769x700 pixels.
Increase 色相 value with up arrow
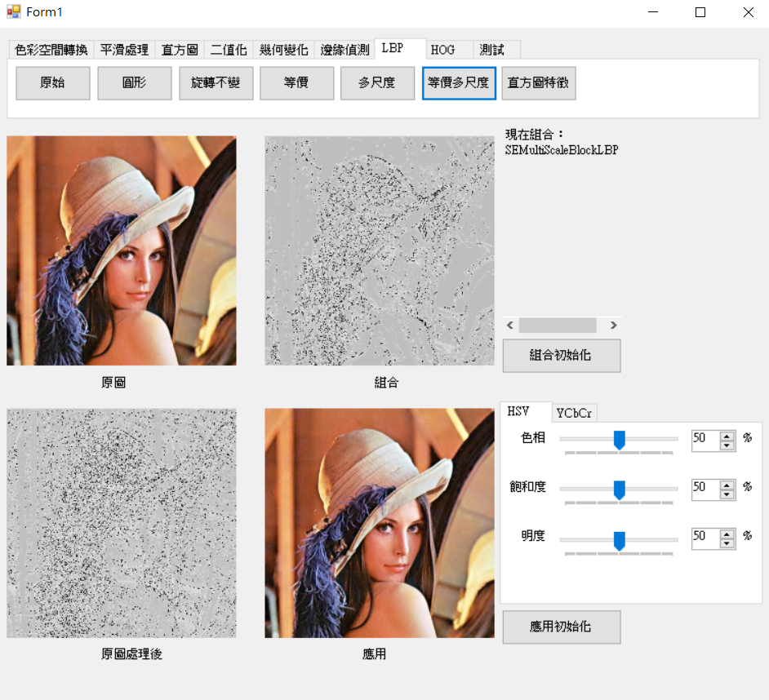[x=727, y=436]
